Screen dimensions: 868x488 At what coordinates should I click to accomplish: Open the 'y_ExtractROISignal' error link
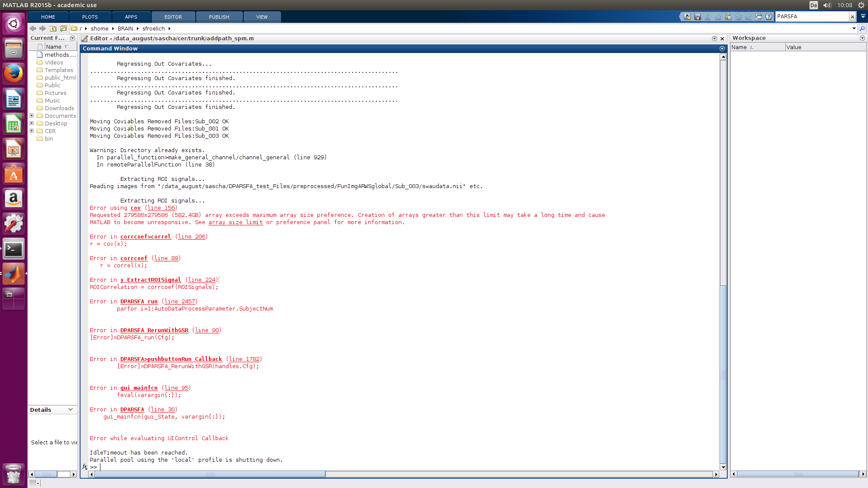click(x=151, y=280)
